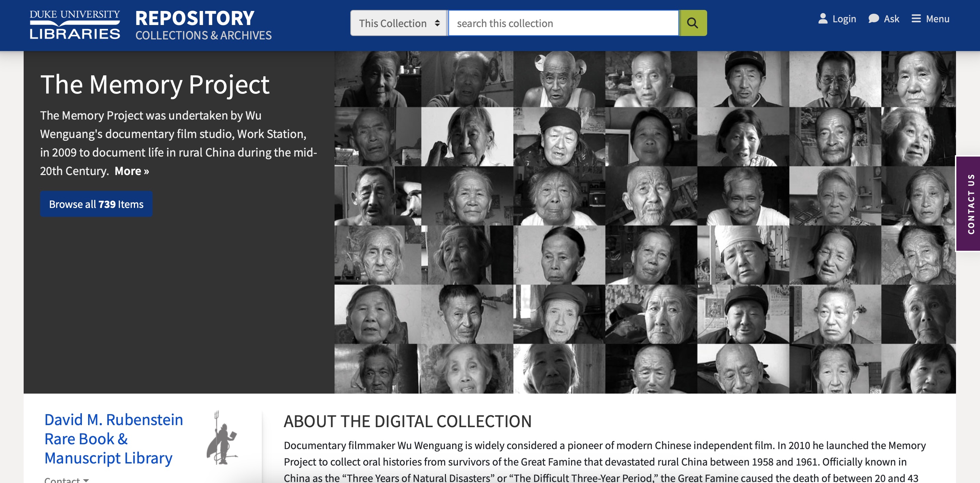This screenshot has width=980, height=483.
Task: Open David M. Rubenstein Library link
Action: (x=113, y=438)
